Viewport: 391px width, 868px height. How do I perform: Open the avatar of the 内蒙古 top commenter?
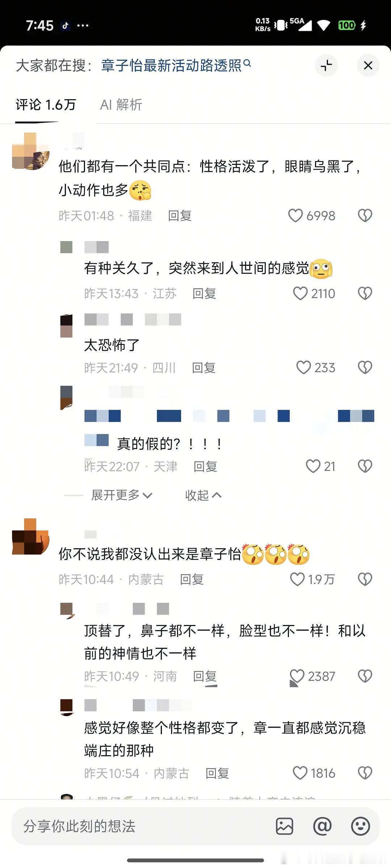click(31, 537)
